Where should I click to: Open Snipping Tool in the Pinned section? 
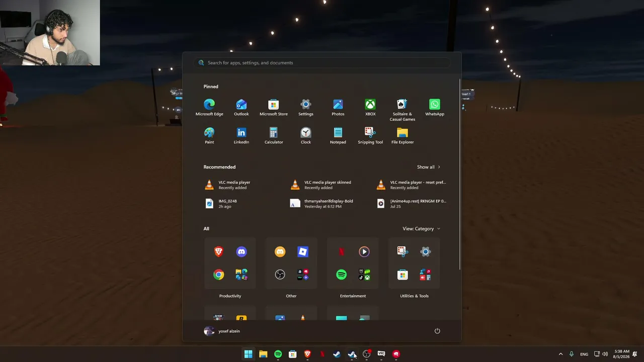click(370, 136)
